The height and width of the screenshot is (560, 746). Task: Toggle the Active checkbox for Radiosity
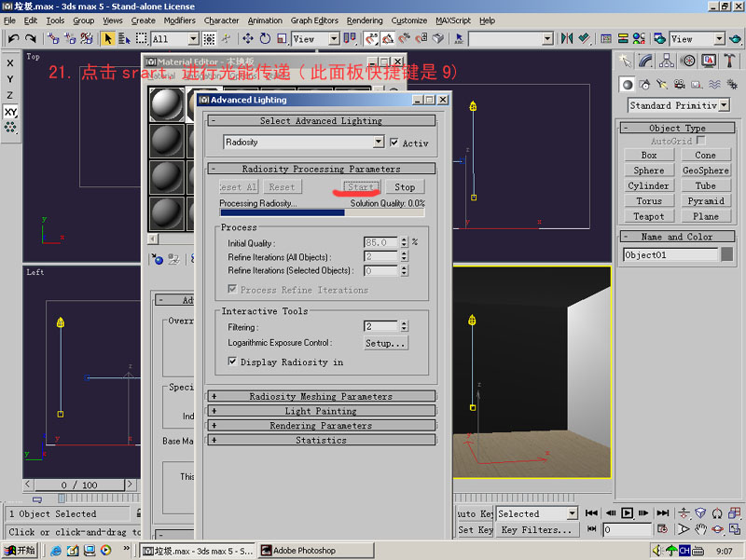[x=394, y=143]
